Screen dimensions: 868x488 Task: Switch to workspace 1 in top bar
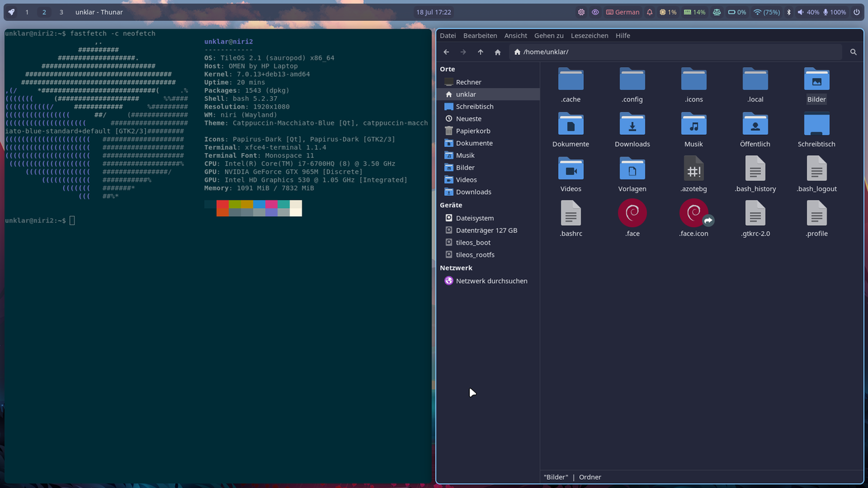point(27,12)
